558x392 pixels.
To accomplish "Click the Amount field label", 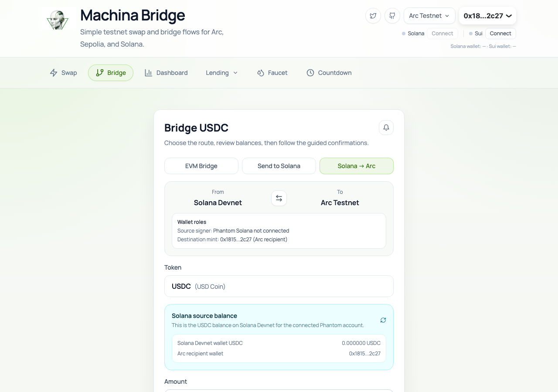I will pyautogui.click(x=176, y=382).
